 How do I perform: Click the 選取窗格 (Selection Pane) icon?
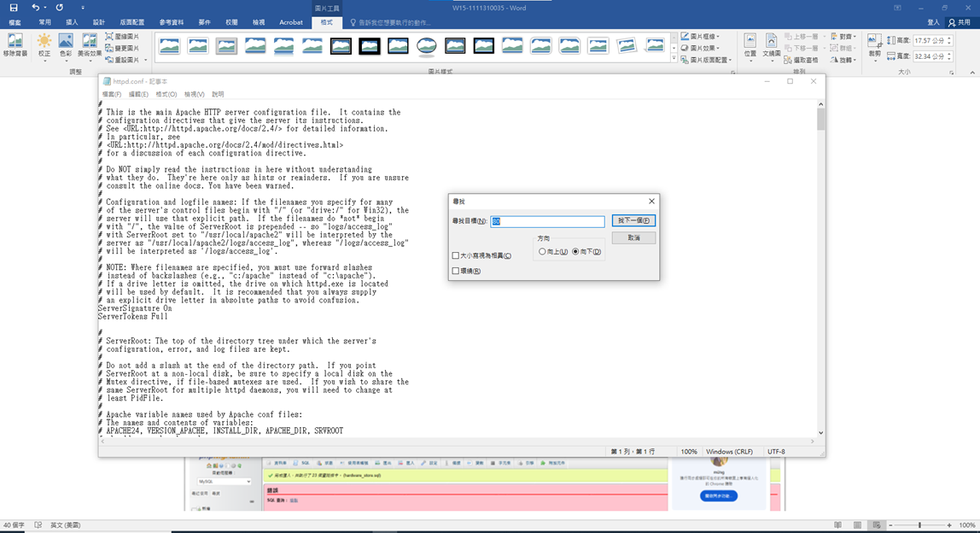[787, 60]
